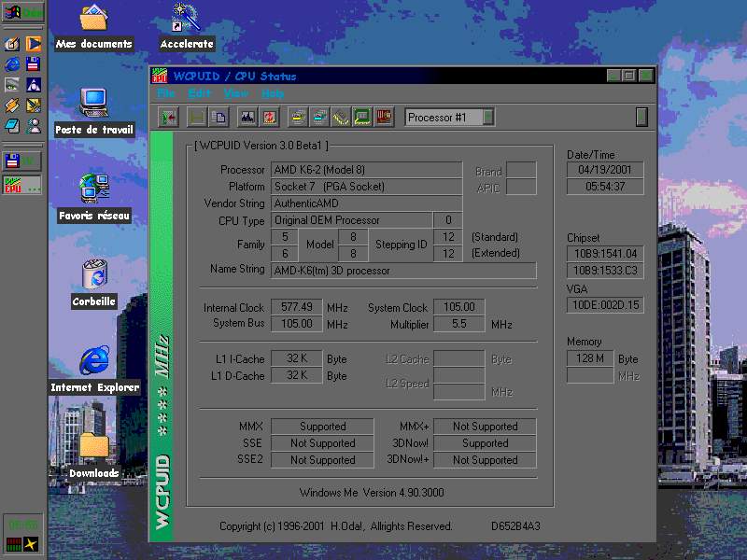Click the red-green meter tray icon
The image size is (747, 560).
tap(14, 544)
